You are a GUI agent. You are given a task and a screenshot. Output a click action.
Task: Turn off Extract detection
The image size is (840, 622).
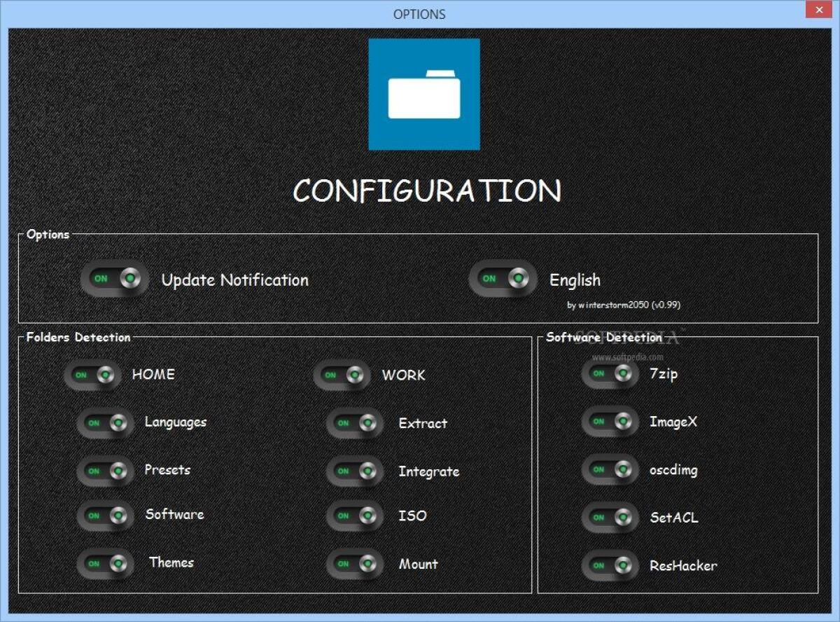pos(354,422)
